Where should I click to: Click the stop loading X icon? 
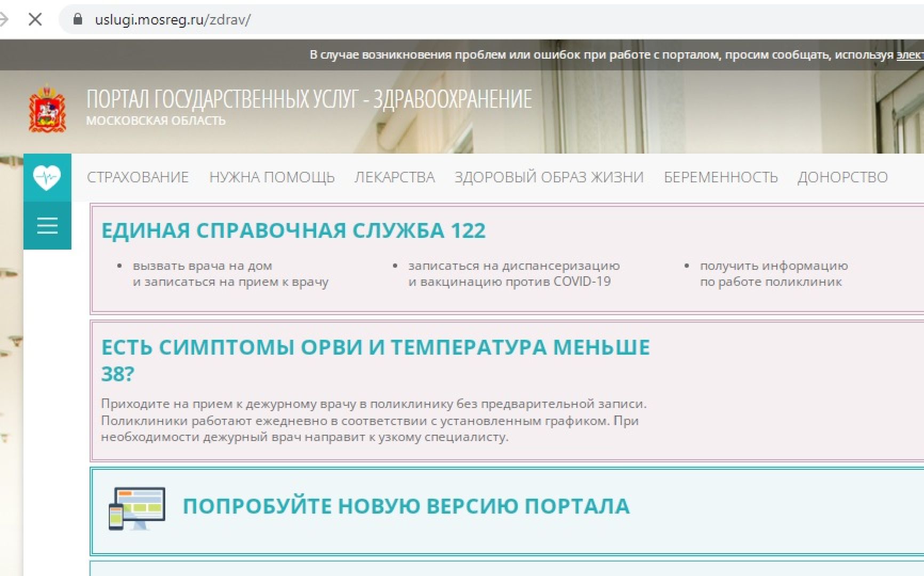(x=35, y=19)
